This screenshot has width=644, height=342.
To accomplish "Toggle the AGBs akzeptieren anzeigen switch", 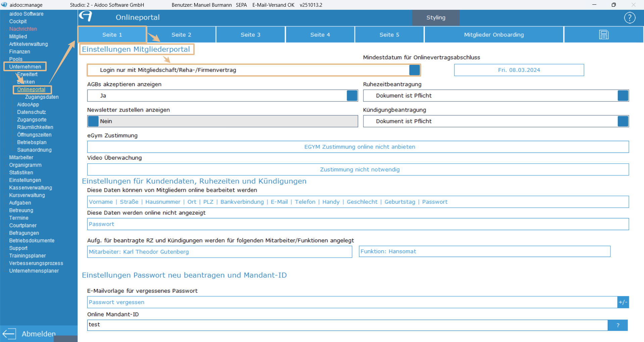I will pos(352,96).
